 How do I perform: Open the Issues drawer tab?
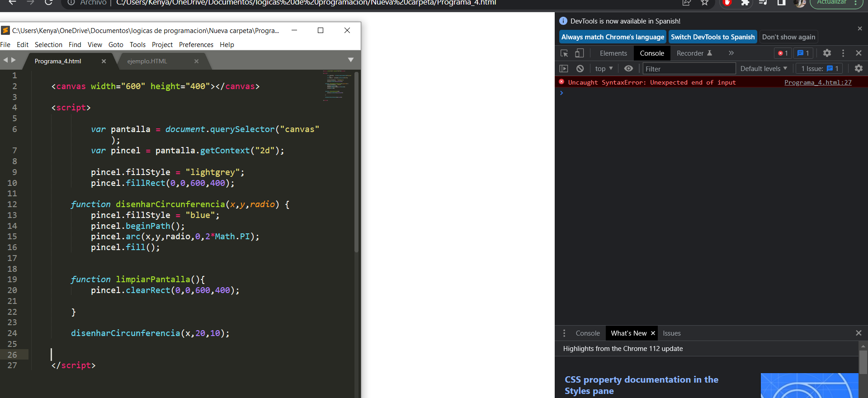[671, 333]
